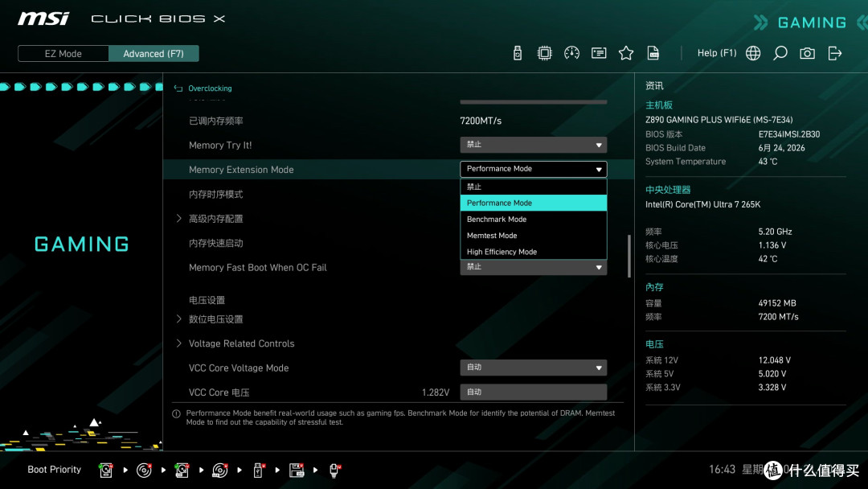Select the USB CD/DVD boot device icon
The image size is (868, 489).
pos(219,471)
